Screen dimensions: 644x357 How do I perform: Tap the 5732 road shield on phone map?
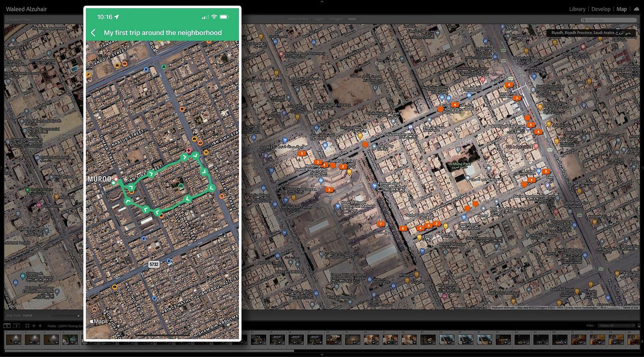click(153, 264)
